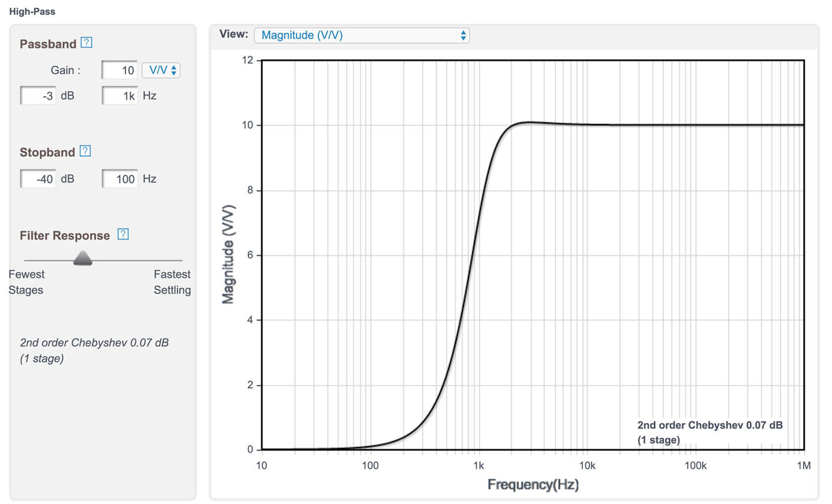Focus the passband -3 dB attenuation field
832x504 pixels.
[38, 96]
